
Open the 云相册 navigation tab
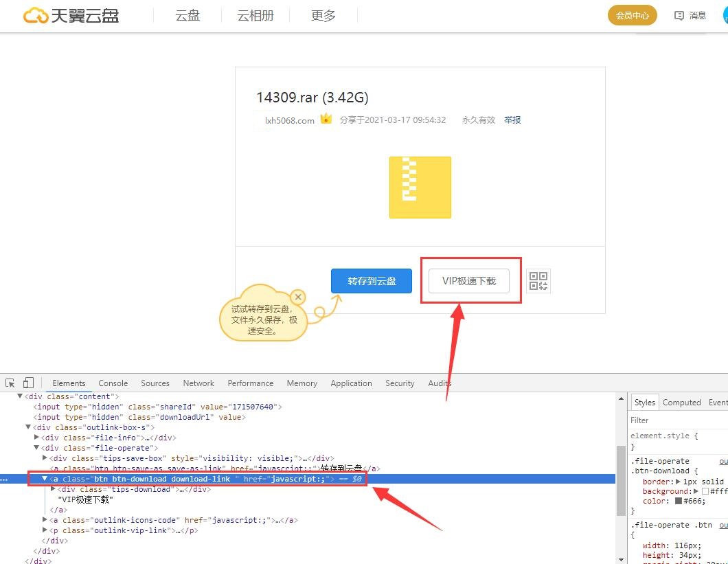[x=255, y=16]
